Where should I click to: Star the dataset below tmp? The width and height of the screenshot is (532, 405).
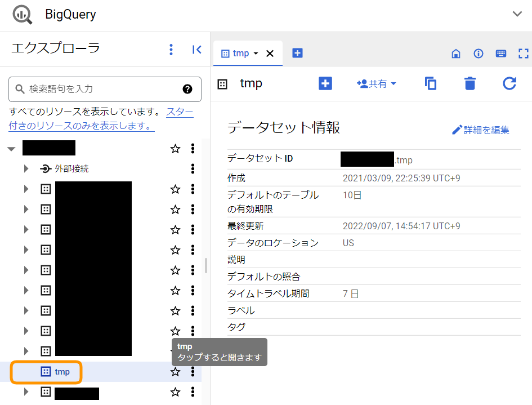176,392
